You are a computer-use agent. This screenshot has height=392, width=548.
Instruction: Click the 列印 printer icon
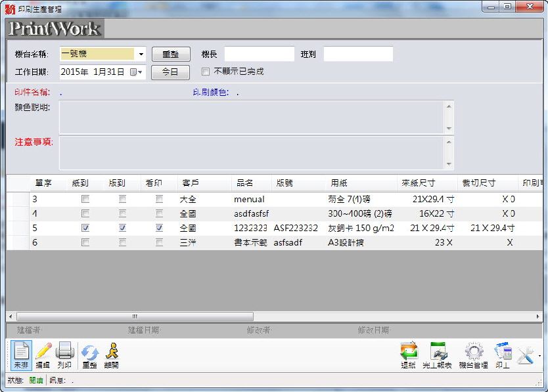(x=64, y=355)
